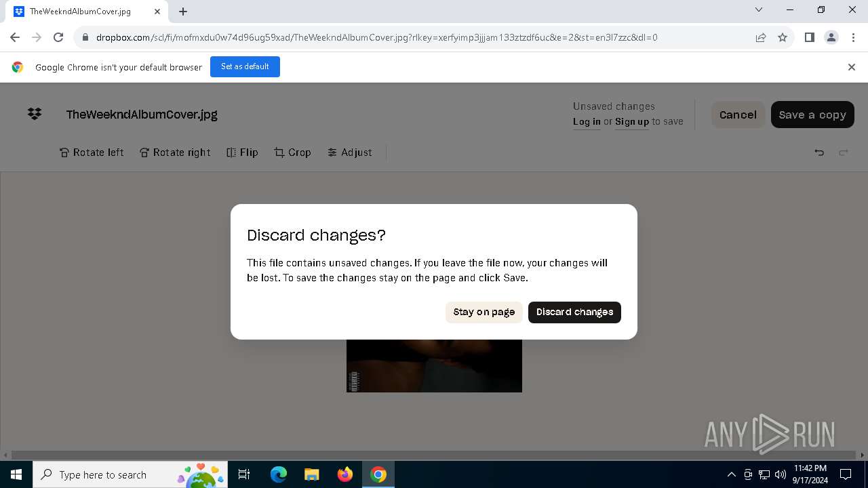Viewport: 868px width, 488px height.
Task: Open Task View on taskbar
Action: [x=244, y=474]
